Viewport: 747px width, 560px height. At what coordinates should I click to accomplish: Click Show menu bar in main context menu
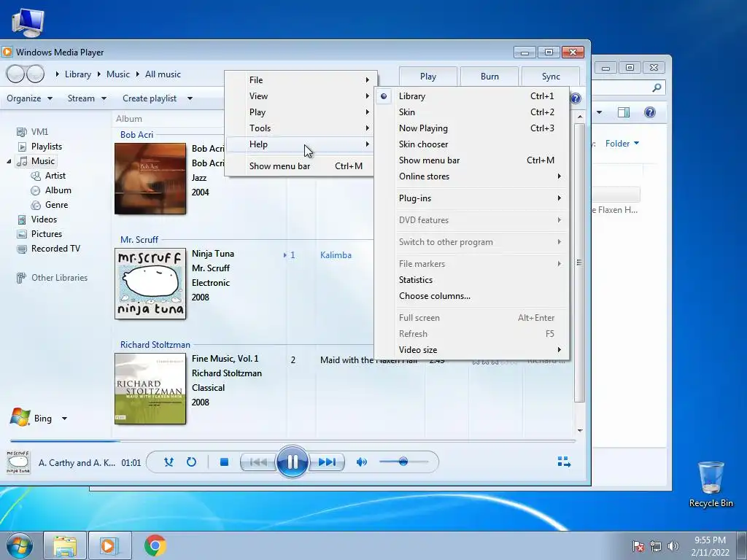coord(301,166)
